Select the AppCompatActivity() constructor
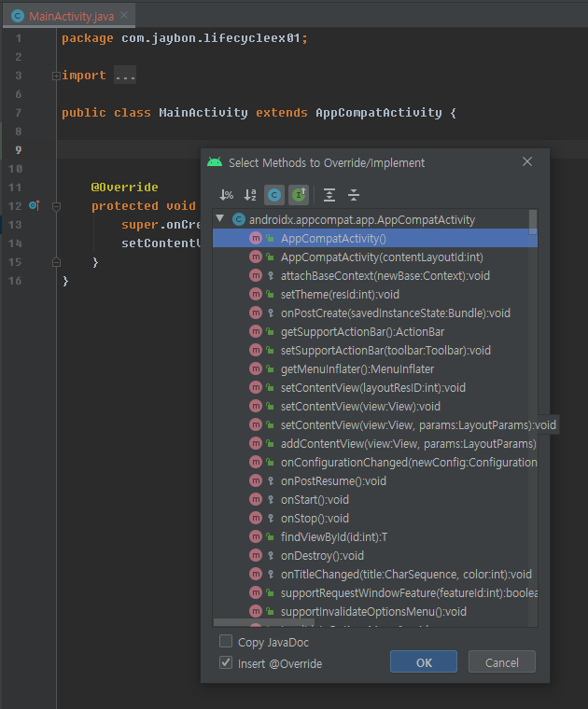 [x=375, y=238]
